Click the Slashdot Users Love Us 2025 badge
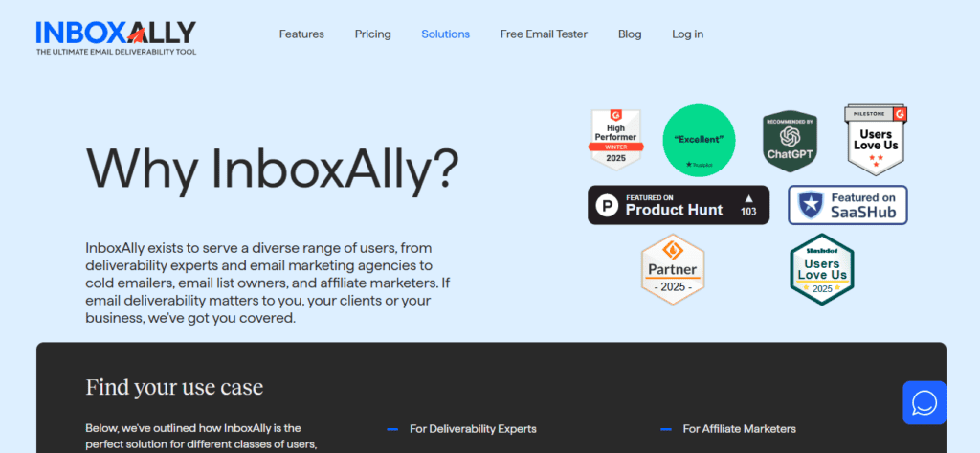This screenshot has width=980, height=453. (822, 269)
